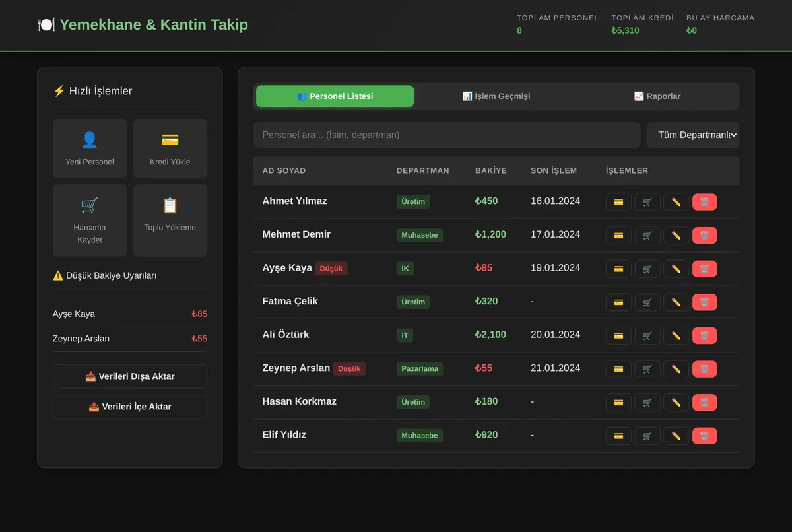The image size is (792, 532).
Task: Import data with Verileri İçe Aktar
Action: click(x=130, y=407)
